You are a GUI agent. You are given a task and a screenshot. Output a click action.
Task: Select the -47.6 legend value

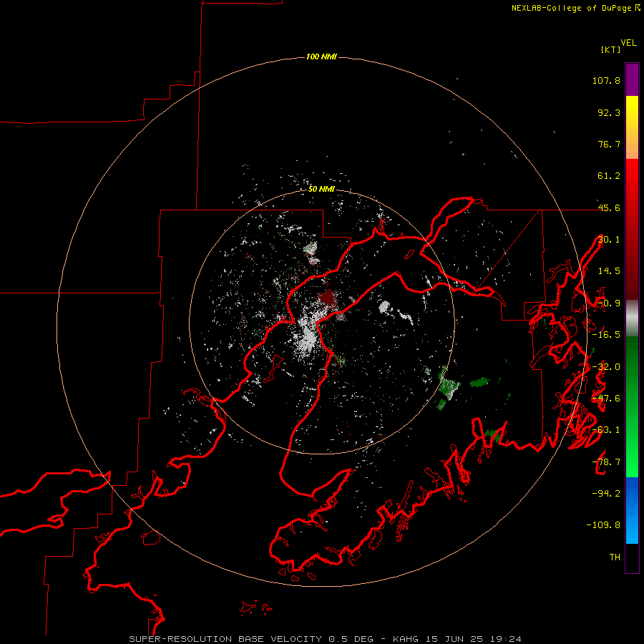click(x=606, y=399)
